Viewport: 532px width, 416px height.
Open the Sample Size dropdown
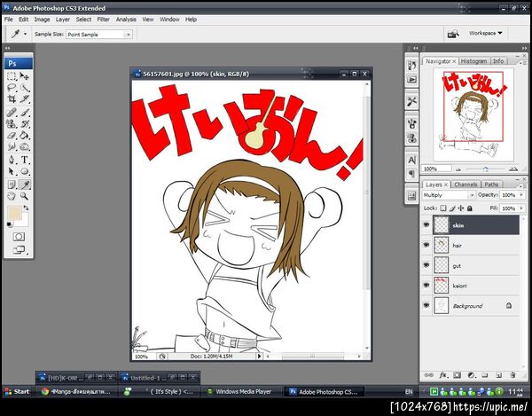pos(99,35)
